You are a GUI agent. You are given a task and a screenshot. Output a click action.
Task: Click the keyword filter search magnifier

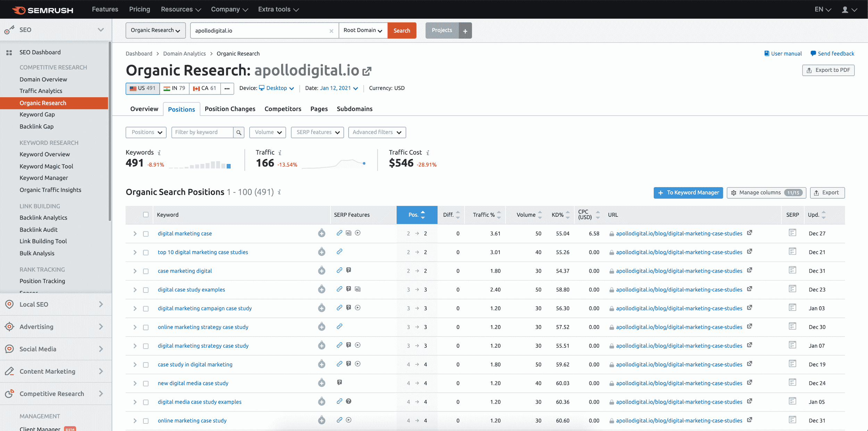click(x=239, y=132)
